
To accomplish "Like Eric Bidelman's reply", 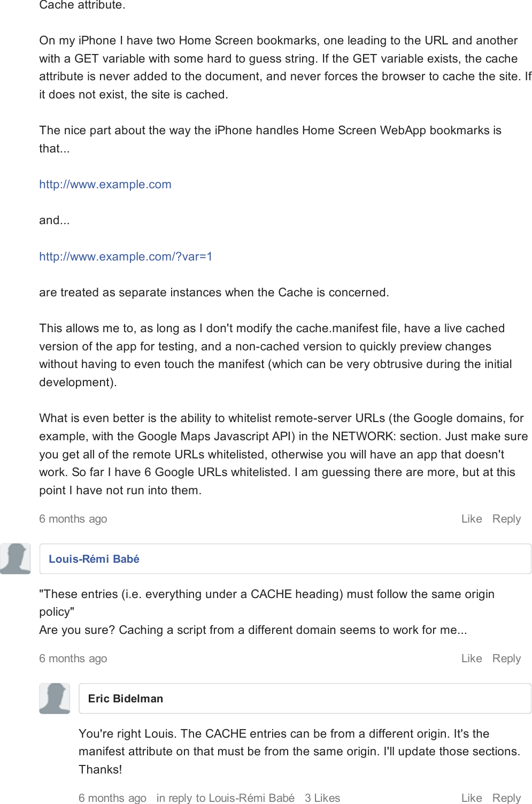I will tap(471, 798).
